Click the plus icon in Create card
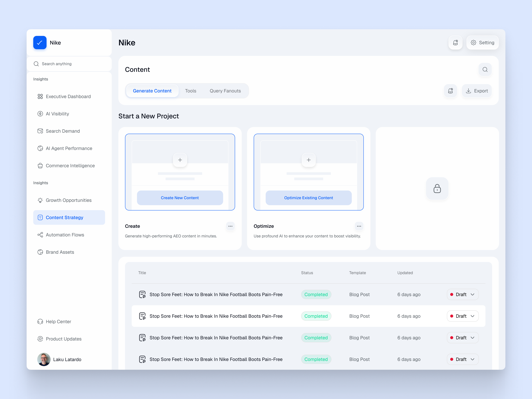This screenshot has height=399, width=532. (x=180, y=160)
